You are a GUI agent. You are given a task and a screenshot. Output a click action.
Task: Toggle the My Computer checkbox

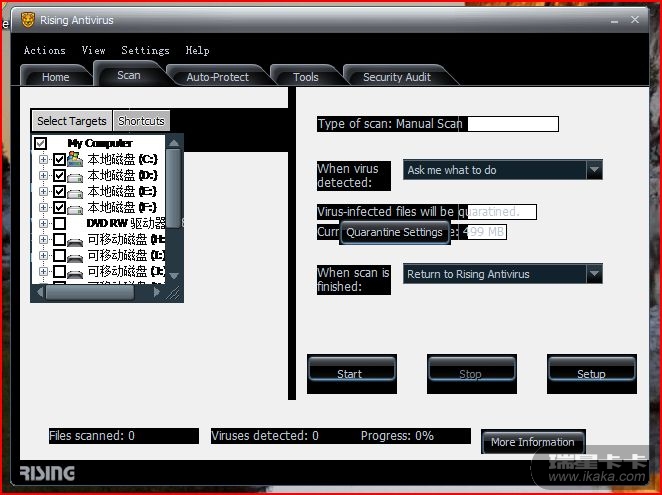[41, 143]
